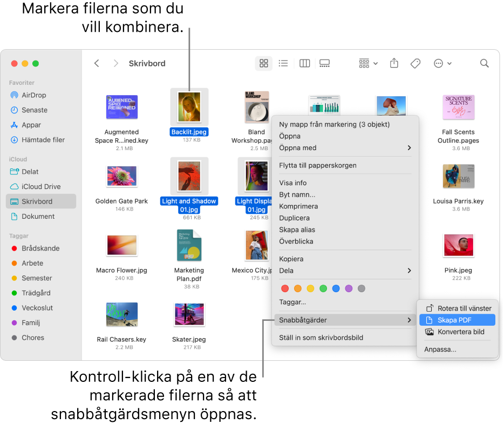Switch to list view

[283, 63]
